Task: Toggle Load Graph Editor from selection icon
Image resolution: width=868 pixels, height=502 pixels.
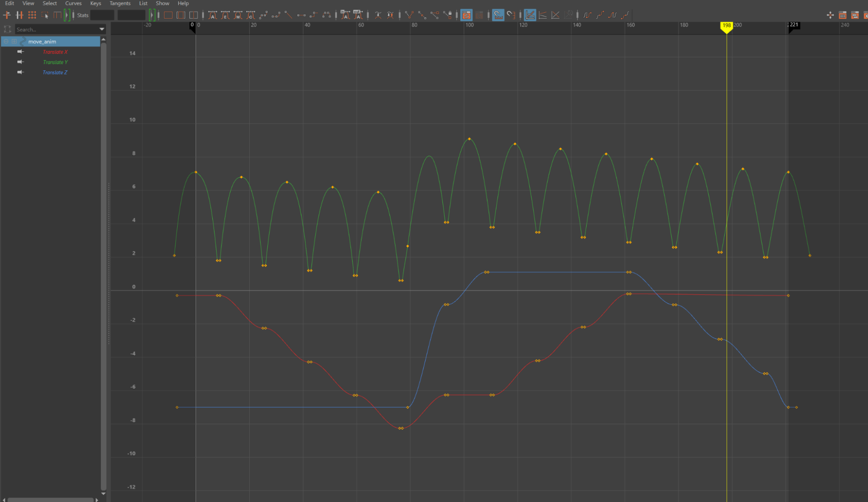Action: (x=479, y=15)
